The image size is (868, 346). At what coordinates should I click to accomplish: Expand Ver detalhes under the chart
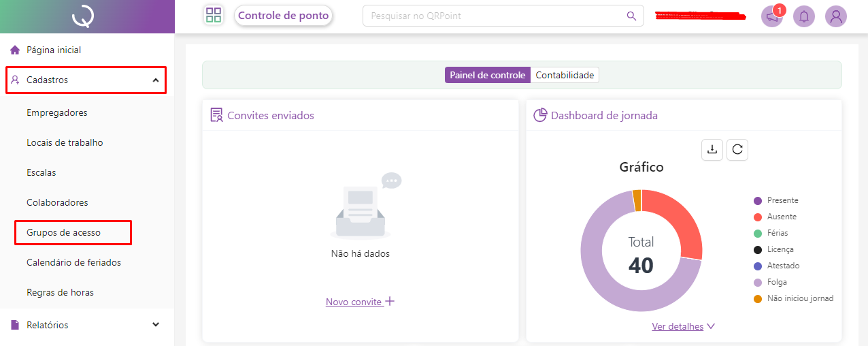(683, 326)
